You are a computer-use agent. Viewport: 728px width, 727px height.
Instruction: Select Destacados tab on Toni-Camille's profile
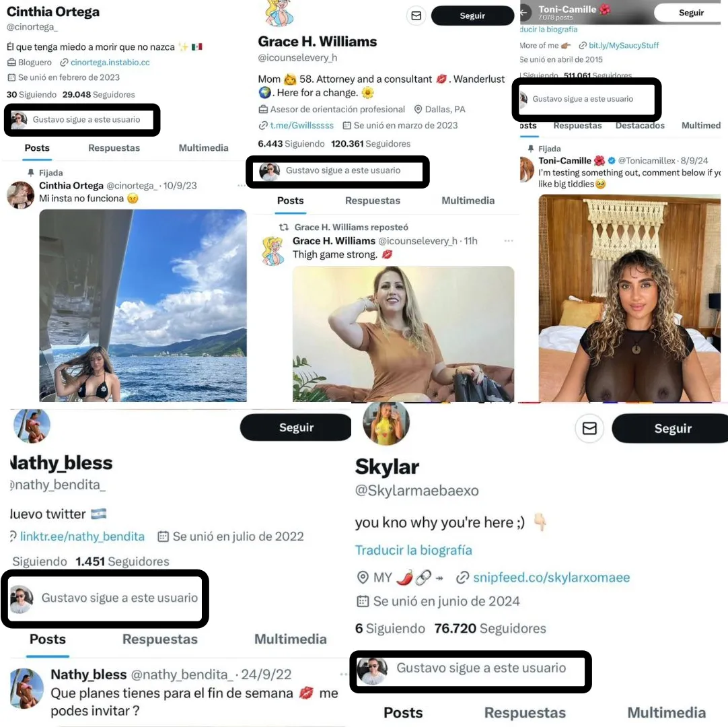(640, 125)
